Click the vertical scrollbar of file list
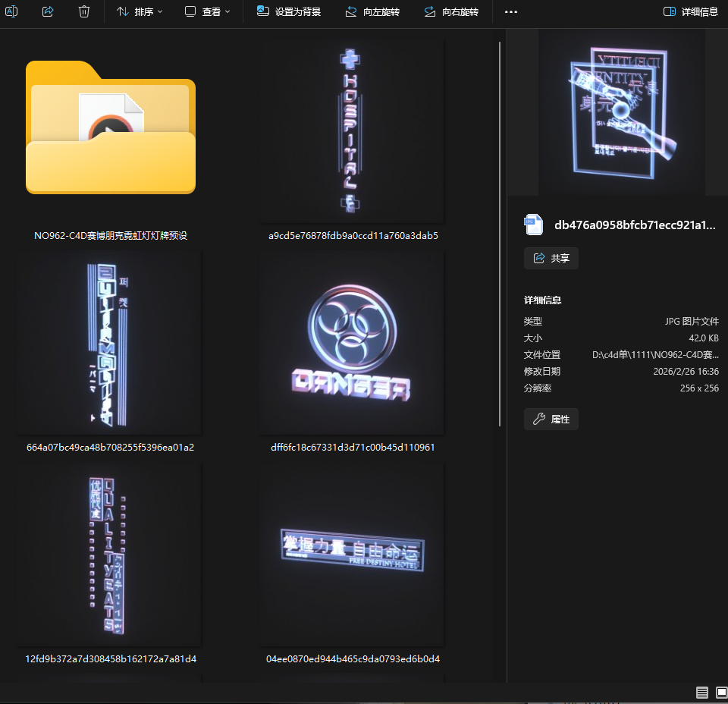 click(500, 228)
